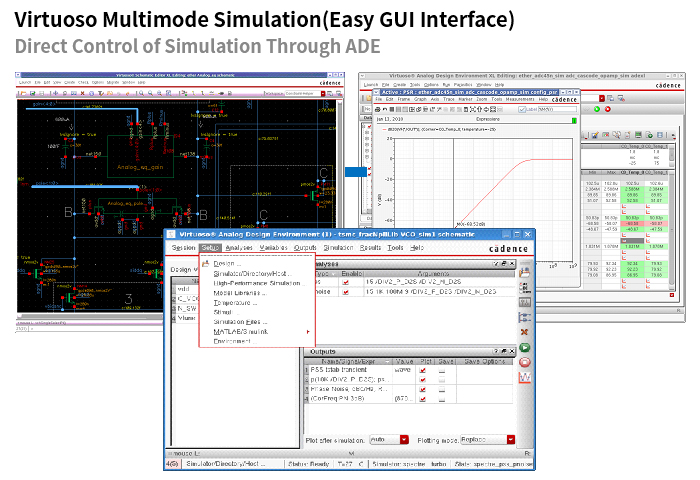Screen dimensions: 700x480
Task: Open Check menu in Schematic Editor
Action: tap(83, 83)
